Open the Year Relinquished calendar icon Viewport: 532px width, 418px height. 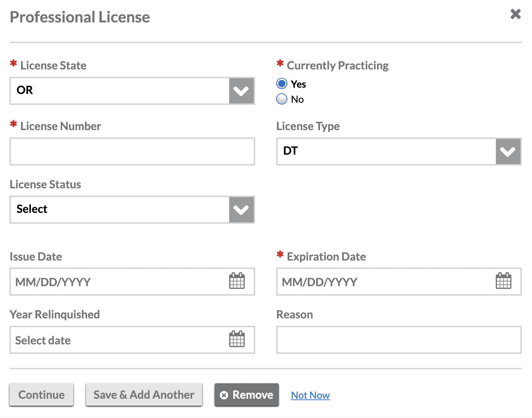pyautogui.click(x=237, y=339)
